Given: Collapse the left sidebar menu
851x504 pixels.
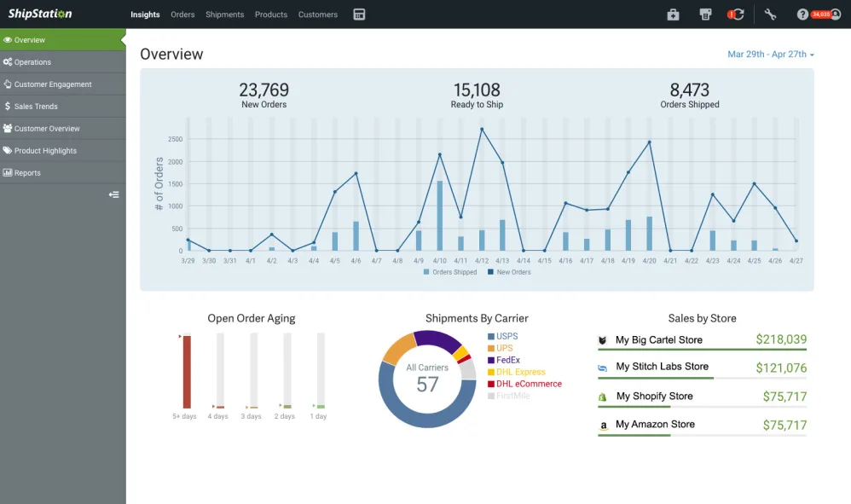Looking at the screenshot, I should coord(113,194).
